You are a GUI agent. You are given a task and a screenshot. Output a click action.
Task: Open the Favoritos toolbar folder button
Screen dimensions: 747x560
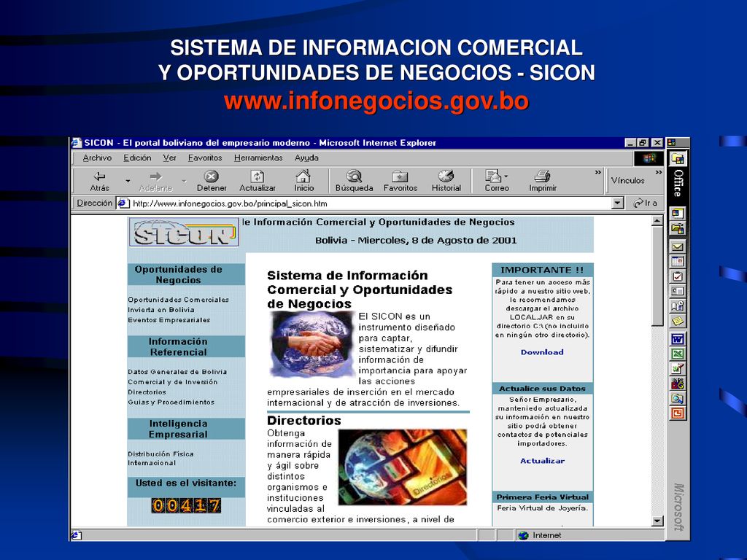coord(400,181)
